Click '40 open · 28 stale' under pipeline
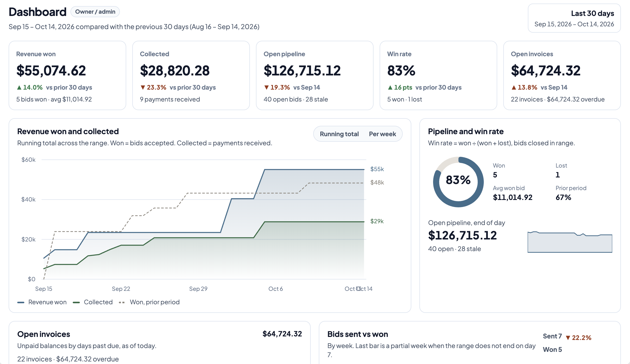This screenshot has width=630, height=364. pyautogui.click(x=454, y=249)
